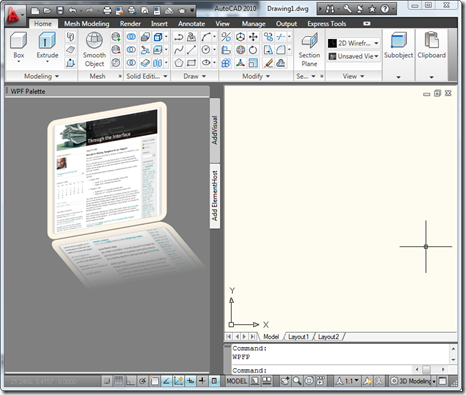Toggle Object Snap Tracking in status bar
Viewport: 466px width, 395px height.
[x=166, y=381]
